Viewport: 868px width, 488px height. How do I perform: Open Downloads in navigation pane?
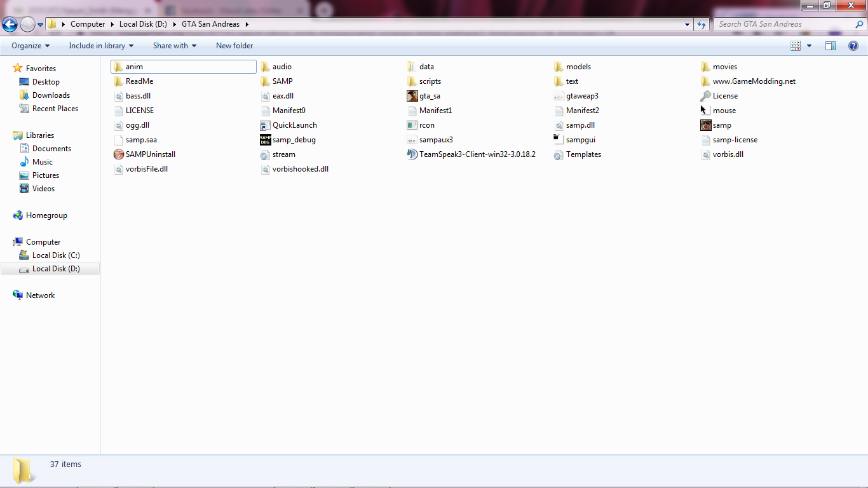tap(51, 95)
